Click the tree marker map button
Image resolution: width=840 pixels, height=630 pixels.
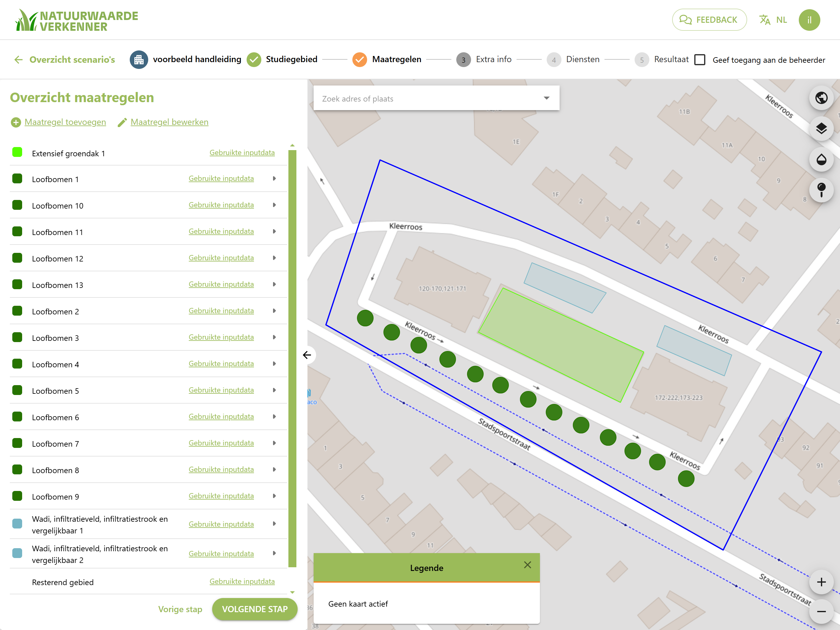coord(821,189)
